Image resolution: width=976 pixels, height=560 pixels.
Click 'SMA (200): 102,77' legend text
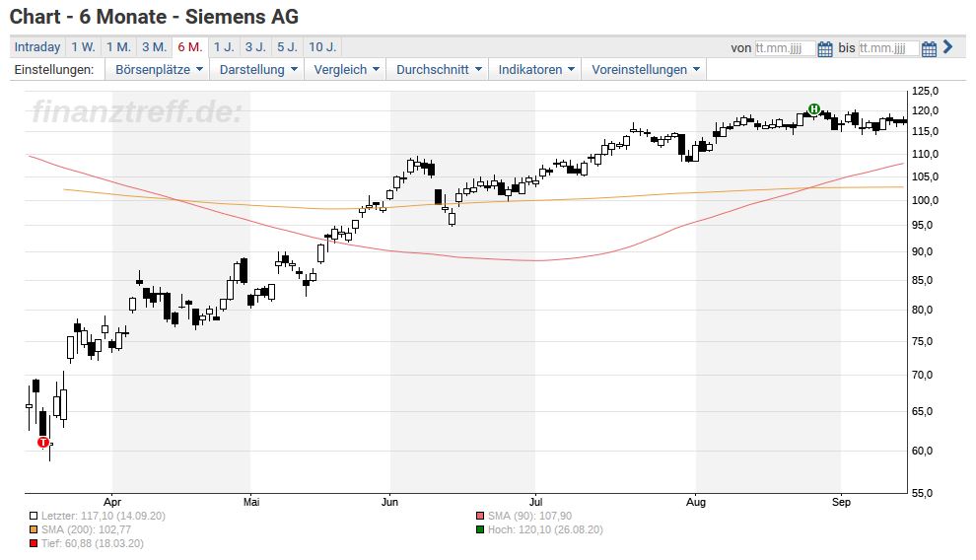[86, 529]
